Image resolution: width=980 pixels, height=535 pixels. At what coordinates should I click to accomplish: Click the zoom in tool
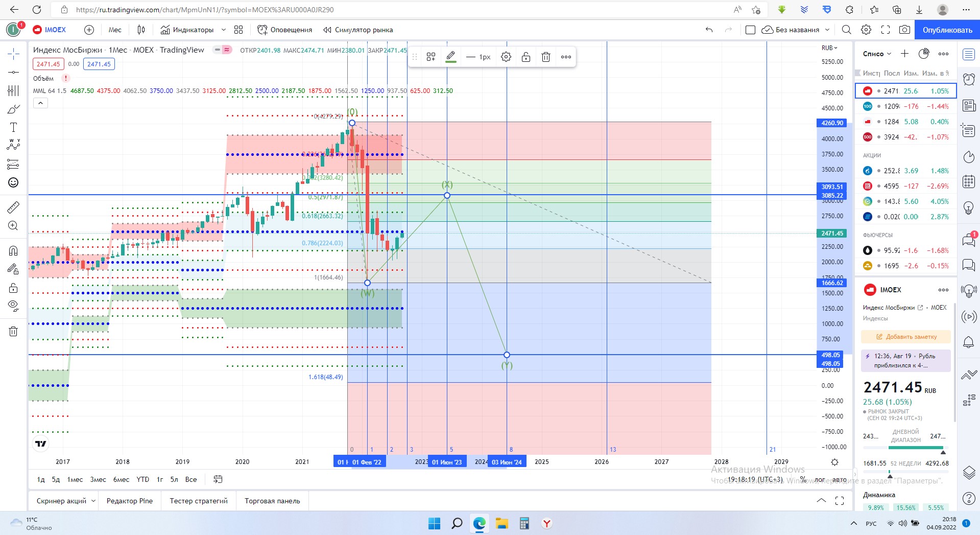(13, 225)
